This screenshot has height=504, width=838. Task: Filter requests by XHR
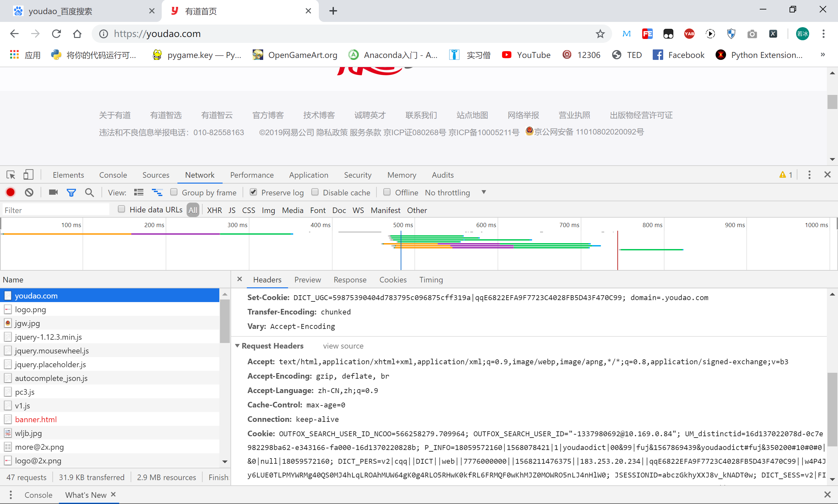point(214,210)
